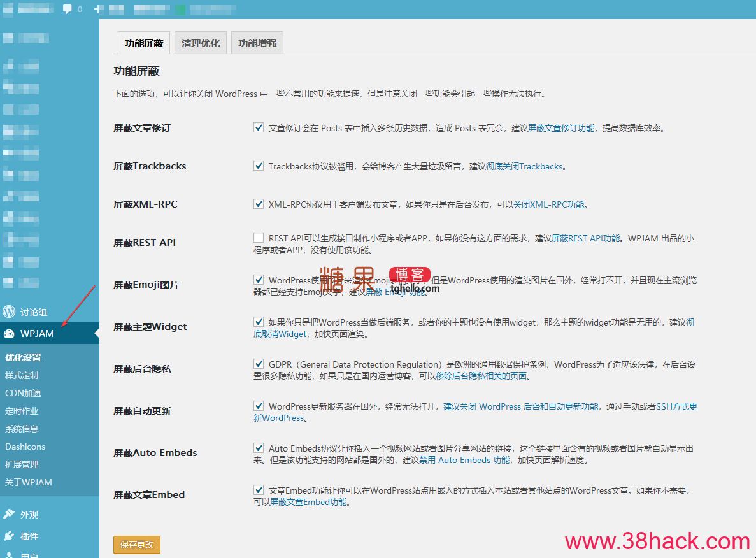
Task: Click the plus new-content icon in admin bar
Action: tap(98, 9)
